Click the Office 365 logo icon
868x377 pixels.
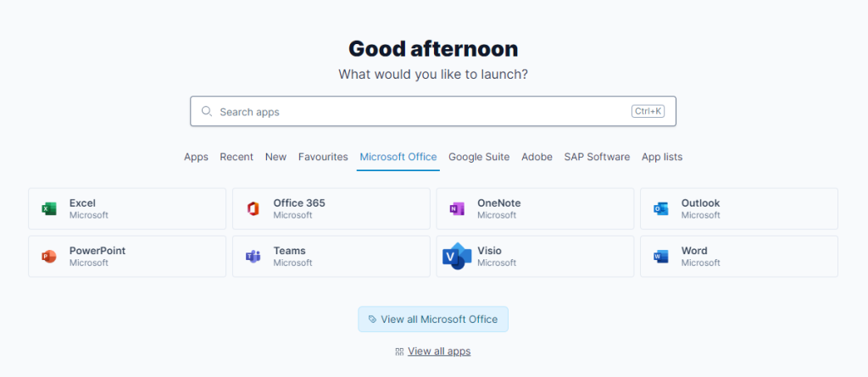253,208
